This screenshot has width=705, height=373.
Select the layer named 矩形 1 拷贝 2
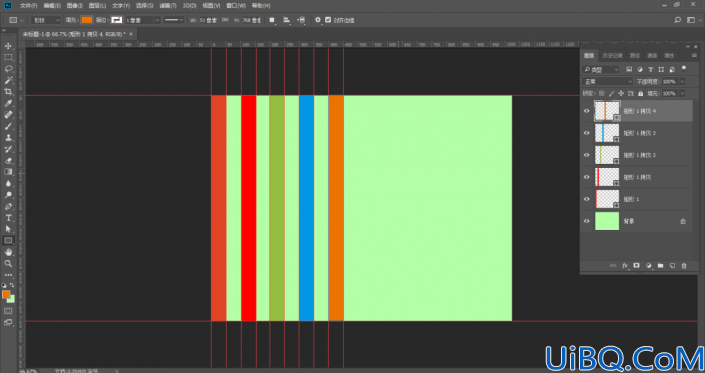click(x=639, y=155)
